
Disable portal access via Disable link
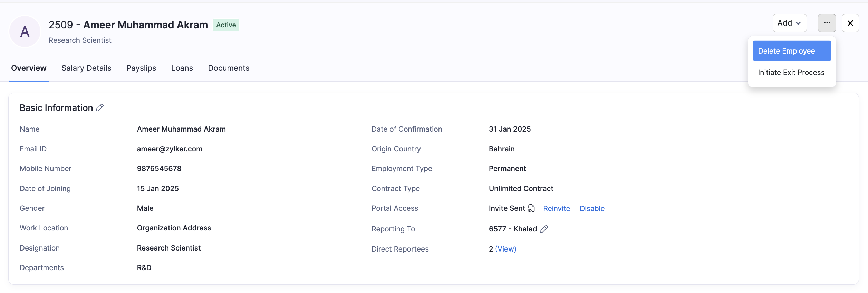(x=592, y=209)
